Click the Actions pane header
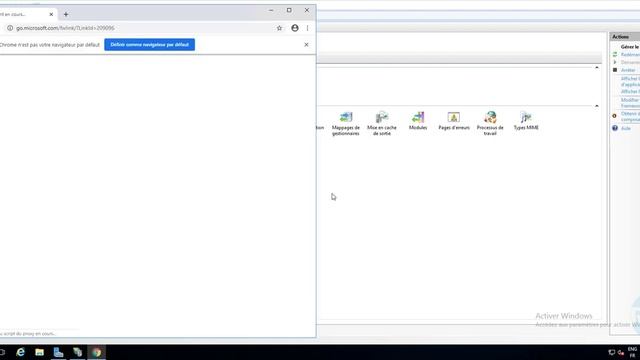 (x=624, y=37)
